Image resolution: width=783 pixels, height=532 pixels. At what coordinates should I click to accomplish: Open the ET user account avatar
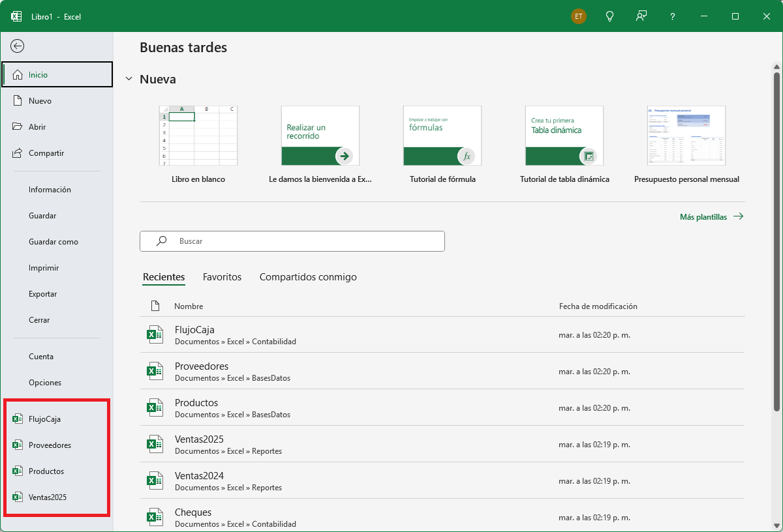point(579,16)
